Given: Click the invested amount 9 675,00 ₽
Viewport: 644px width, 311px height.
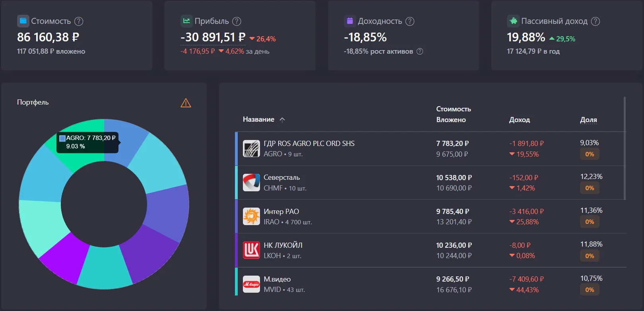Looking at the screenshot, I should tap(452, 154).
